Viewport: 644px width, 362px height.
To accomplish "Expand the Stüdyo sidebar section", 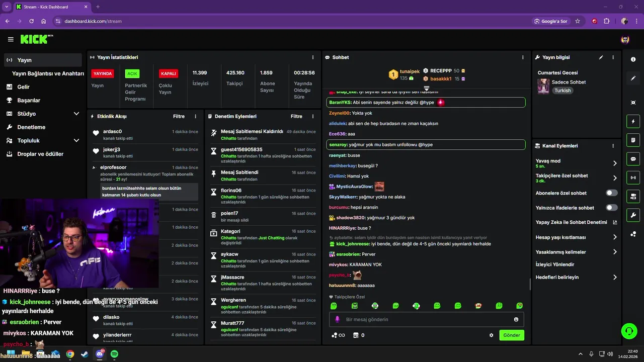I will click(76, 114).
